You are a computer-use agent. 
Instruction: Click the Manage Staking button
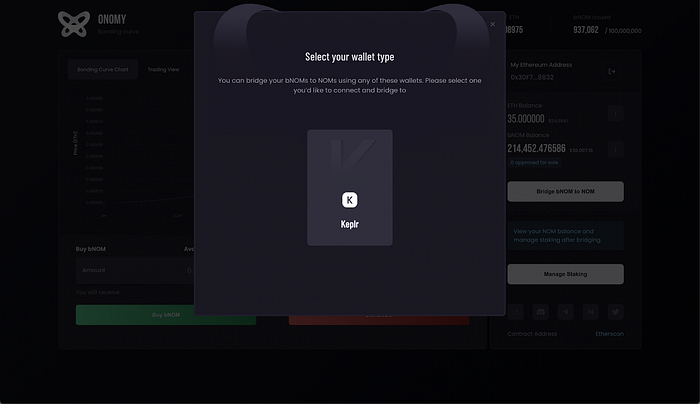[x=565, y=274]
